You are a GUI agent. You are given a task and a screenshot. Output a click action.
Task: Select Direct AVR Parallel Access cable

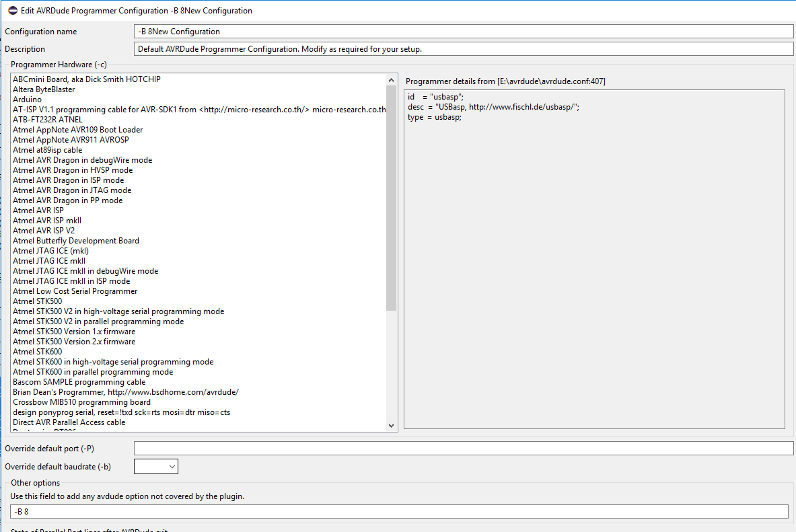[69, 422]
